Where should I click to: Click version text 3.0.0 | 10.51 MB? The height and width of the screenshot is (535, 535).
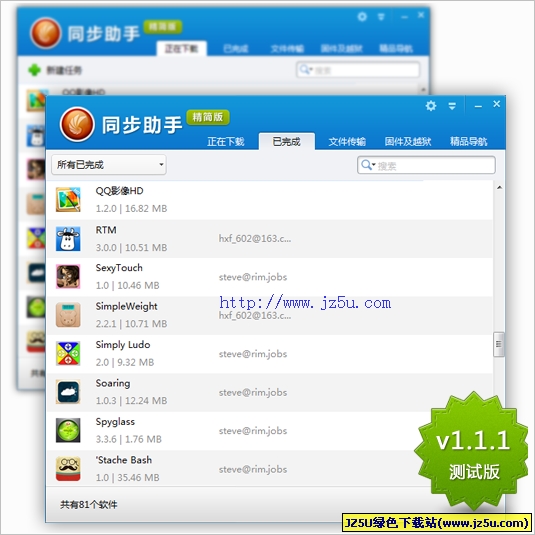pos(131,248)
